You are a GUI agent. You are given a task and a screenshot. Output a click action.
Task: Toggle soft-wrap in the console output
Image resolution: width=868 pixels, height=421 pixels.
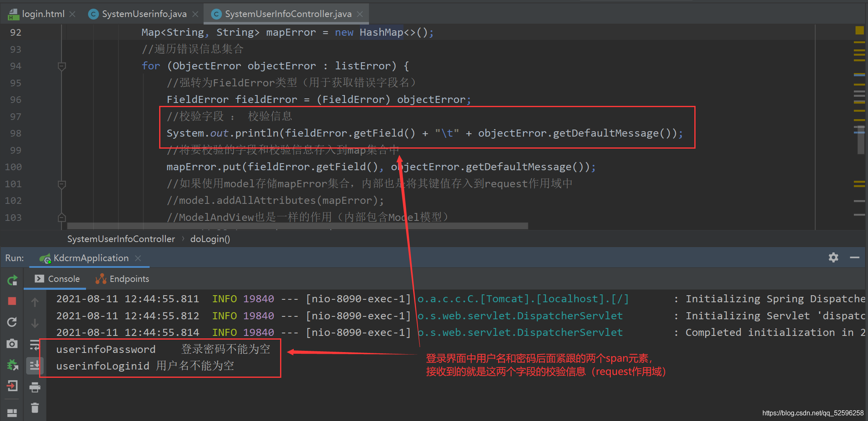pos(35,345)
